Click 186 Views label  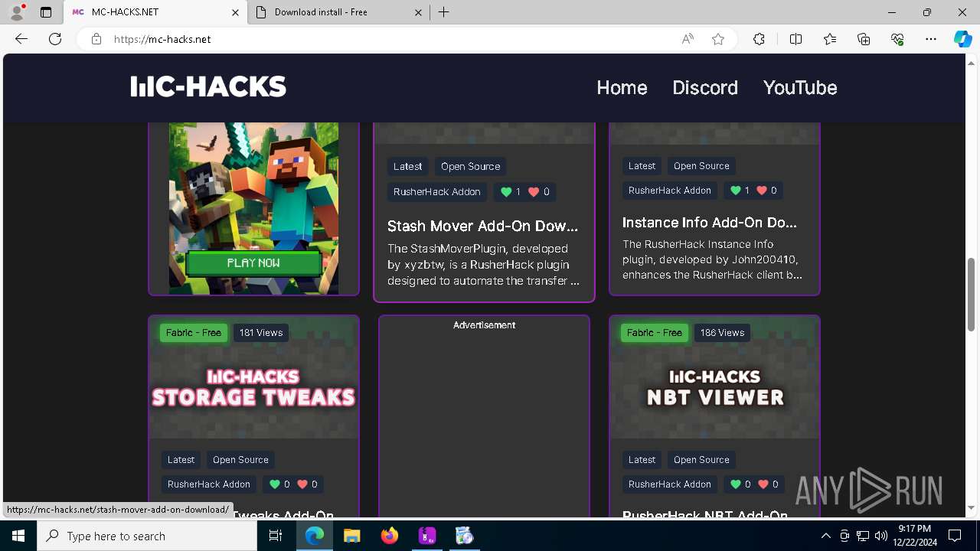[x=722, y=333]
